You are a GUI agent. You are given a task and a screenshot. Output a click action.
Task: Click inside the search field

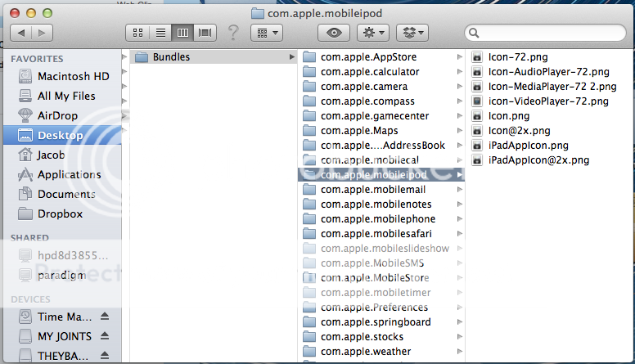548,33
